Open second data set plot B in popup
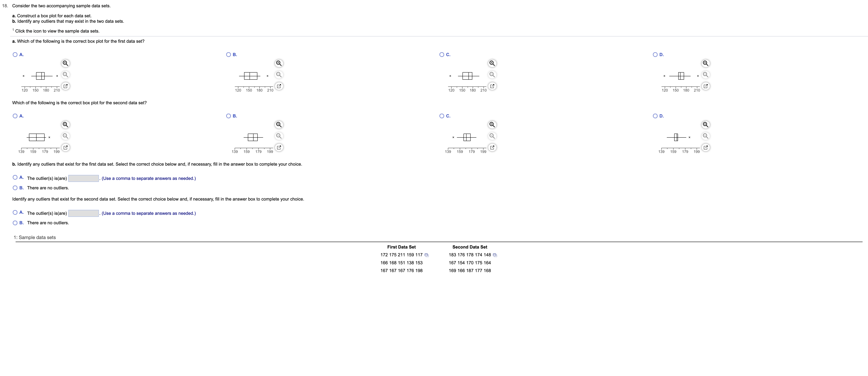The height and width of the screenshot is (376, 868). [x=279, y=148]
